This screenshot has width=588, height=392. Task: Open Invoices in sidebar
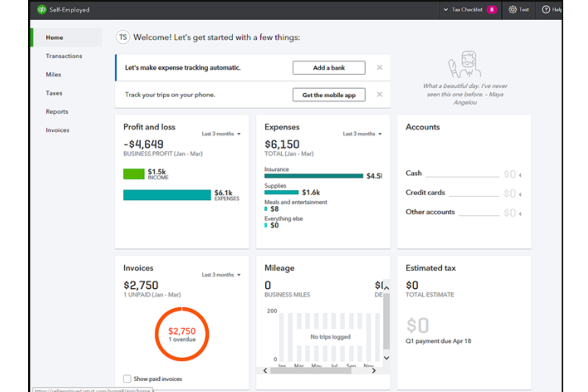(57, 130)
